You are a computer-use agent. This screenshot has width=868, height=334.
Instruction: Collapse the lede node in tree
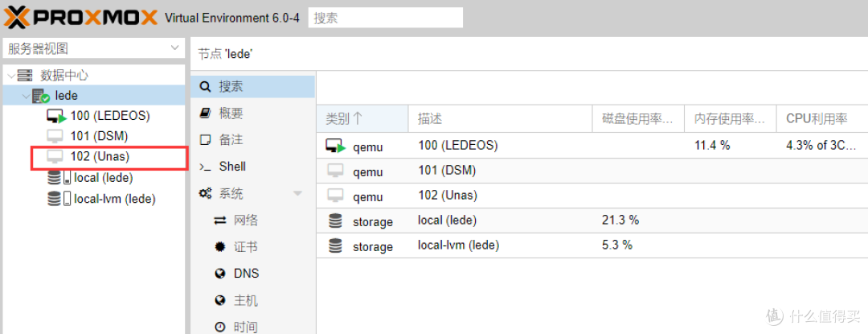[x=26, y=97]
